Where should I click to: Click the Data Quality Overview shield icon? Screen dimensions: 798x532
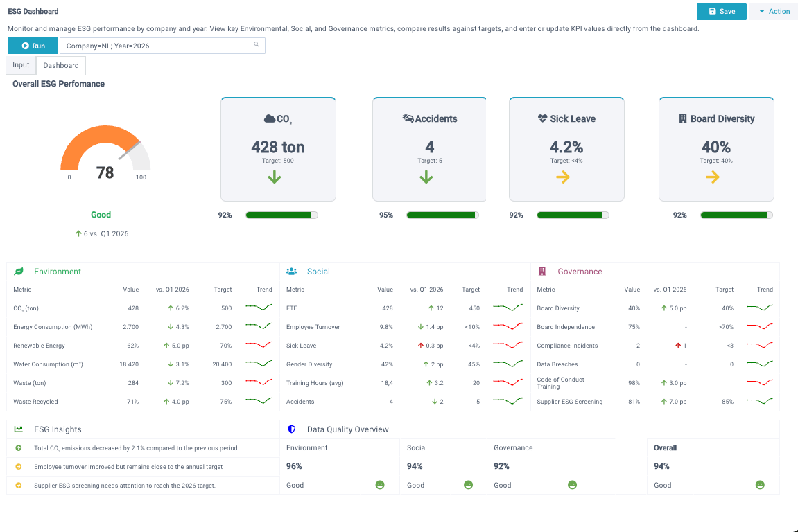[292, 429]
